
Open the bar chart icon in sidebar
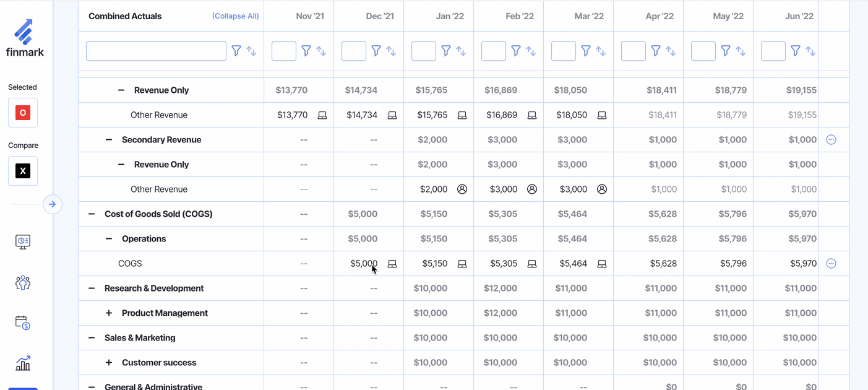pyautogui.click(x=23, y=363)
